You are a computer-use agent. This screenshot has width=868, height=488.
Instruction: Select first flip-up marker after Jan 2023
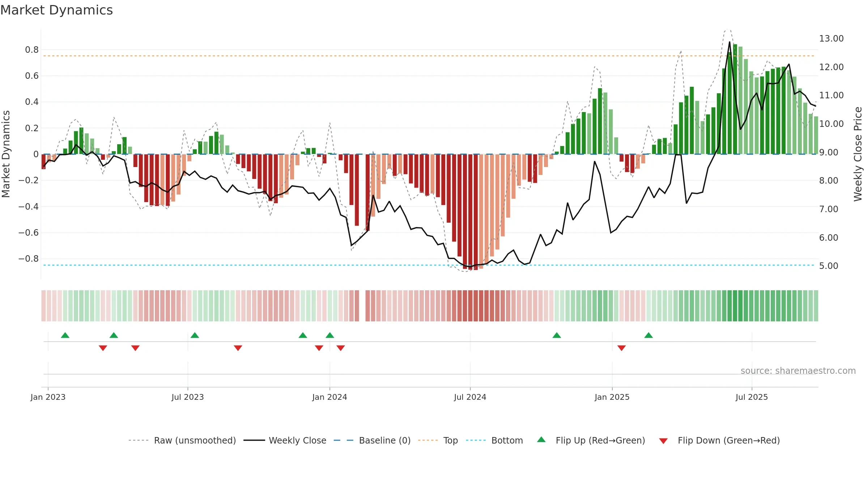click(x=65, y=335)
